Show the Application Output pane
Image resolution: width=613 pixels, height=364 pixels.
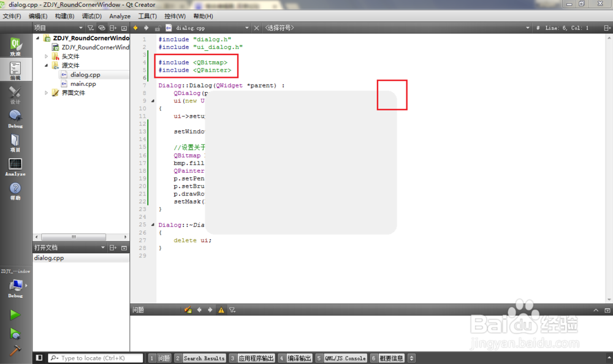point(252,358)
